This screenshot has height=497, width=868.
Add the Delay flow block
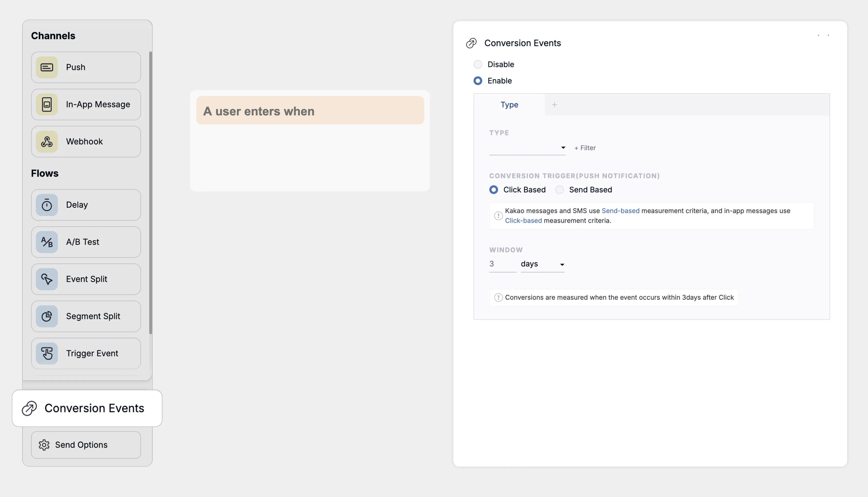[x=86, y=205]
